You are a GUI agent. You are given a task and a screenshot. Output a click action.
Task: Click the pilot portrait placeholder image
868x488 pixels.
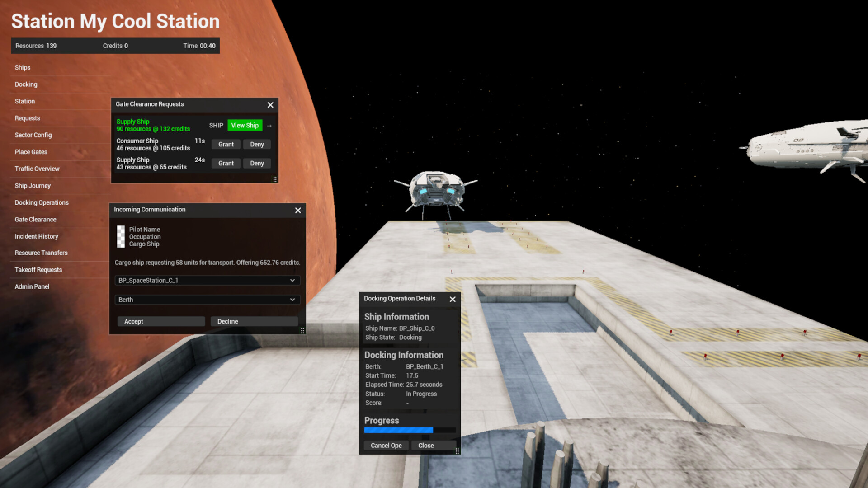121,237
